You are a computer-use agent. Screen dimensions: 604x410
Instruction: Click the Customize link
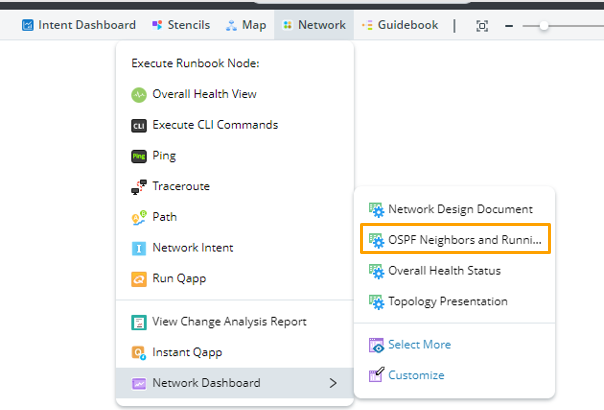click(x=416, y=375)
